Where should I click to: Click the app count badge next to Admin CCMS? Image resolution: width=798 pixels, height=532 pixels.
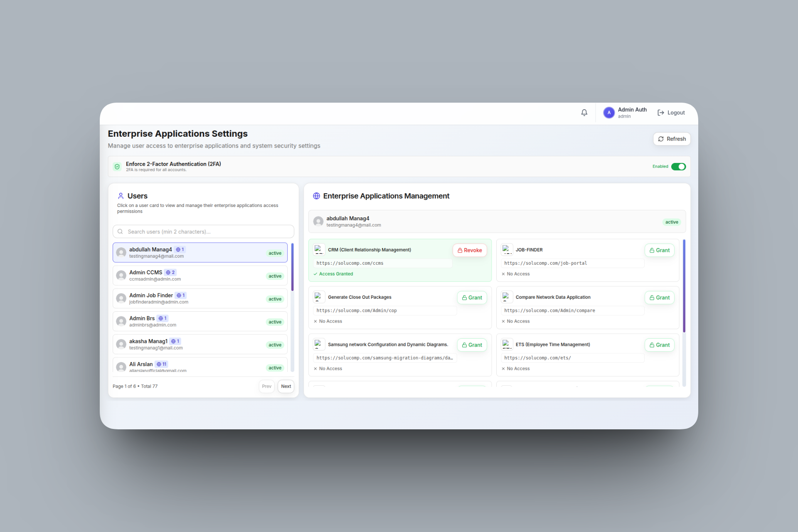tap(170, 273)
